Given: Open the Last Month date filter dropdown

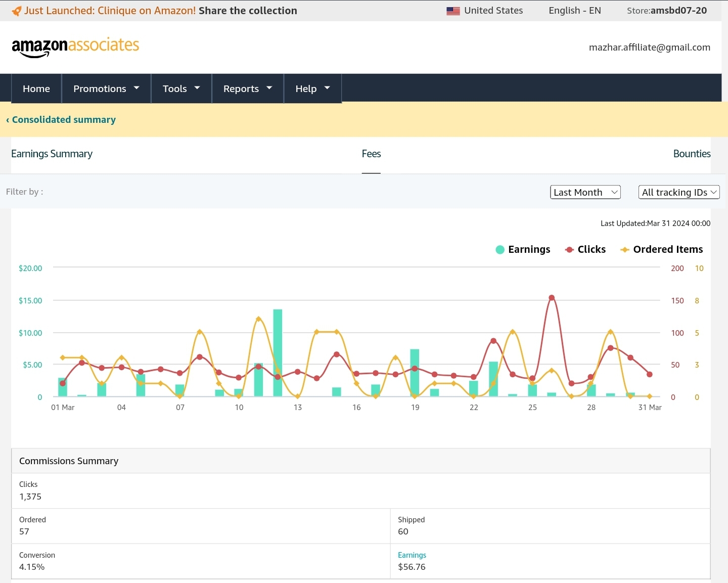Looking at the screenshot, I should (585, 192).
